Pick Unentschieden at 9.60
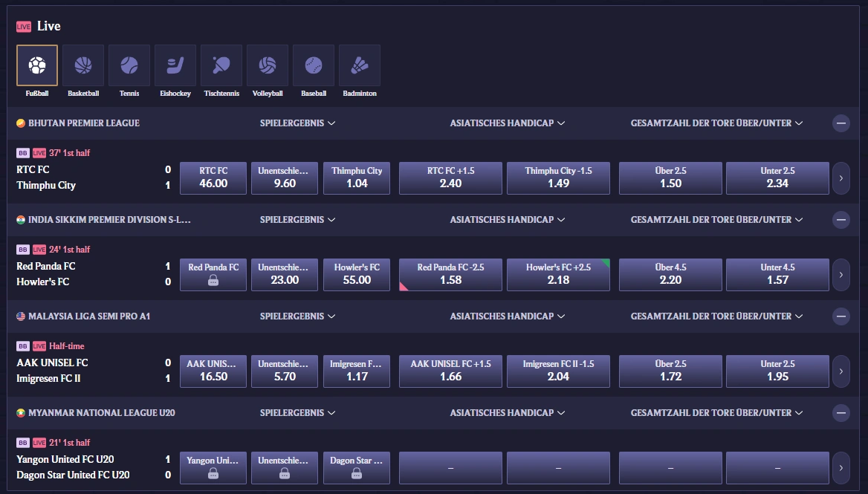Screen dimensions: 868x494 pyautogui.click(x=285, y=178)
